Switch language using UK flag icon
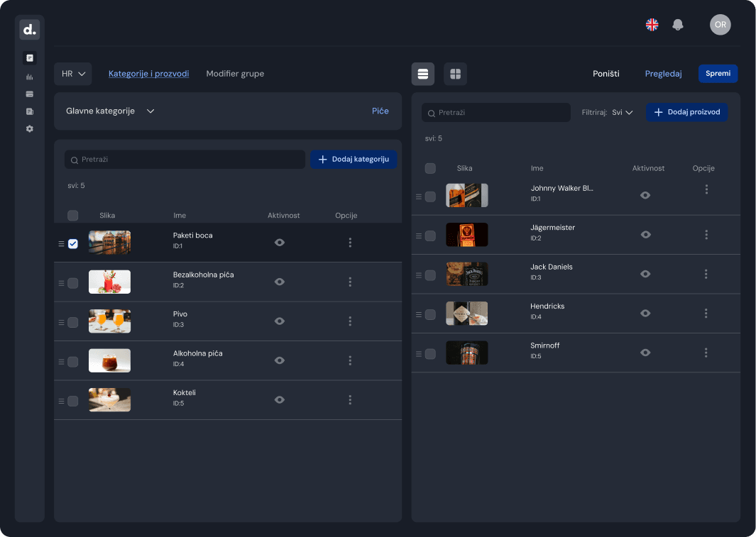The width and height of the screenshot is (756, 537). click(652, 25)
